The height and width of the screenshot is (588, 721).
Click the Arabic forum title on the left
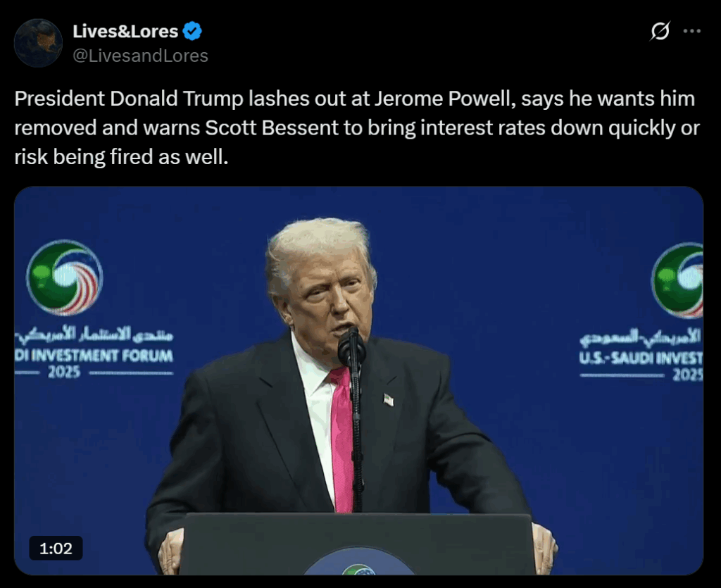tap(95, 334)
